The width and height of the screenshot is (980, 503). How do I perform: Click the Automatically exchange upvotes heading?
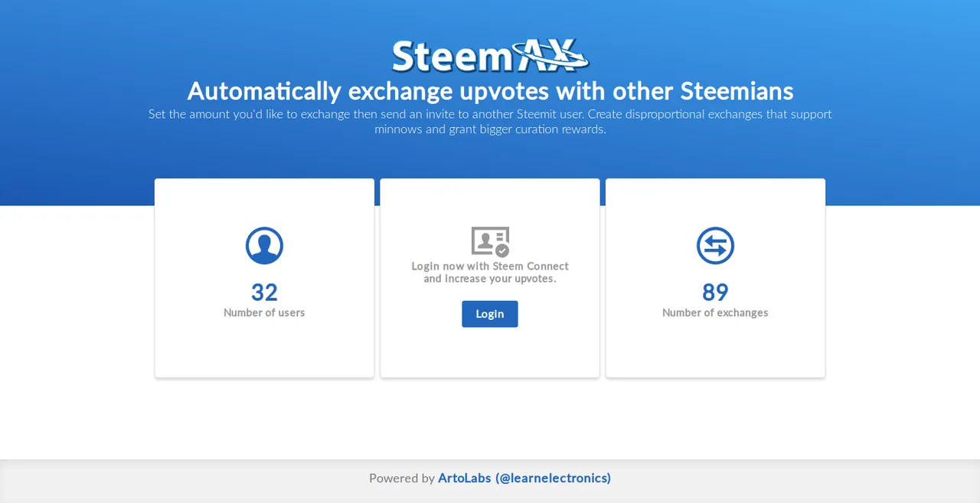click(x=490, y=92)
